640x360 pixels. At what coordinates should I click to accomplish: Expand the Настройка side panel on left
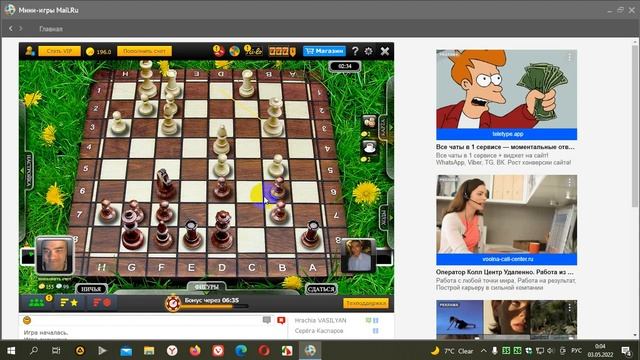[28, 170]
